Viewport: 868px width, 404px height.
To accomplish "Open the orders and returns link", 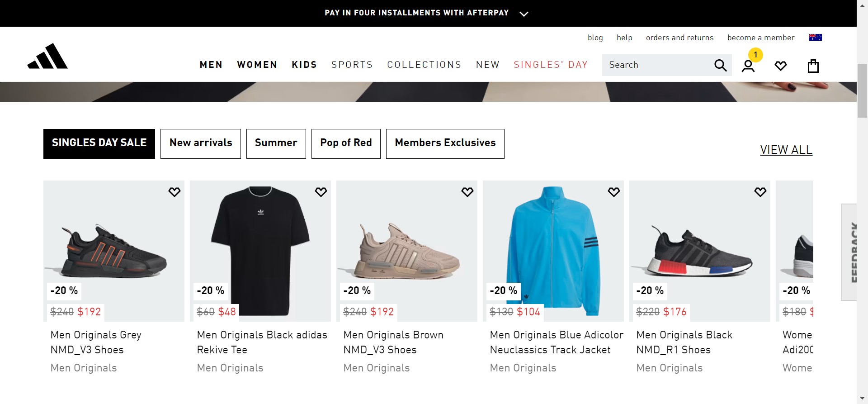I will click(679, 38).
